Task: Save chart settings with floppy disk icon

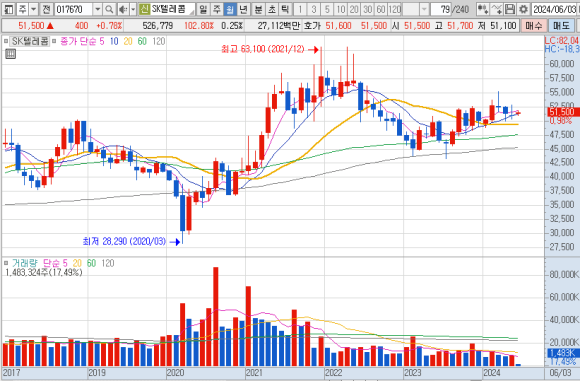Action: pos(510,9)
